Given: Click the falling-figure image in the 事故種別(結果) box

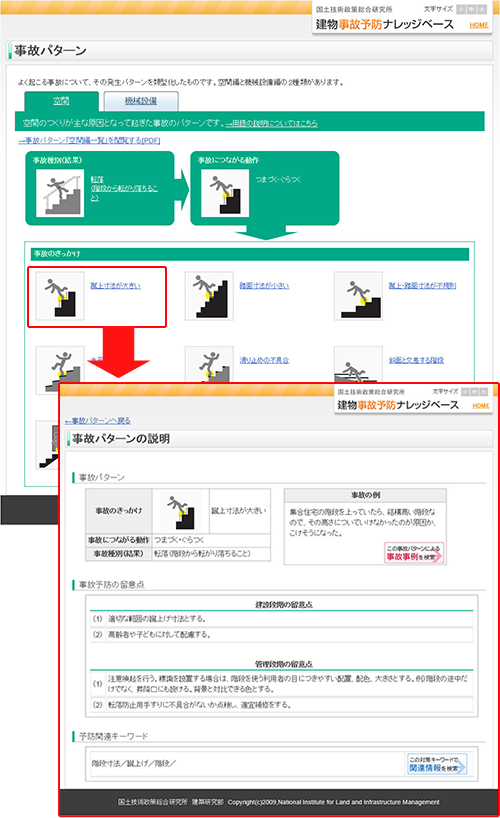Looking at the screenshot, I should click(59, 193).
